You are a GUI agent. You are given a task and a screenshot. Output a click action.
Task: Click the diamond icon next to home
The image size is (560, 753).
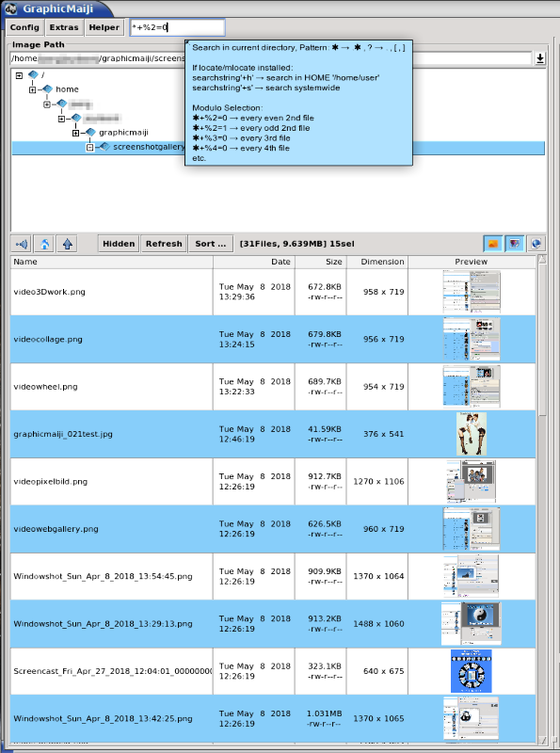coord(47,88)
